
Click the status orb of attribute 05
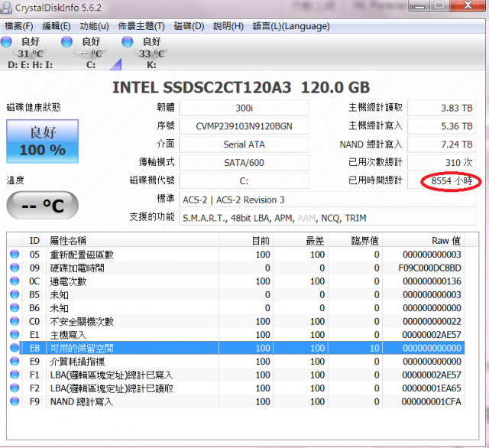pos(15,255)
